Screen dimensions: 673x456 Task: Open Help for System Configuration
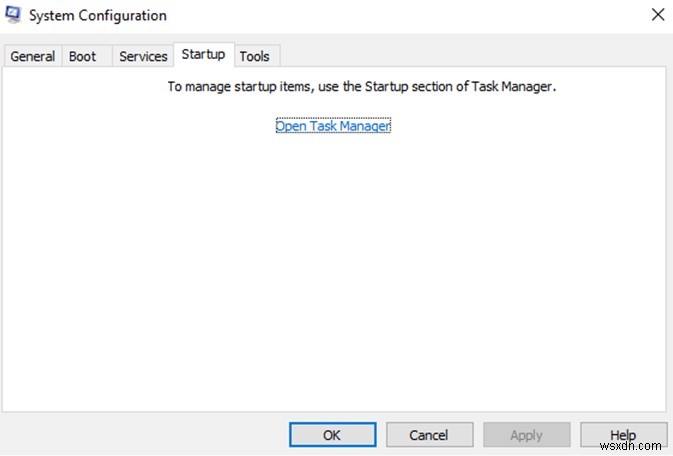point(623,435)
